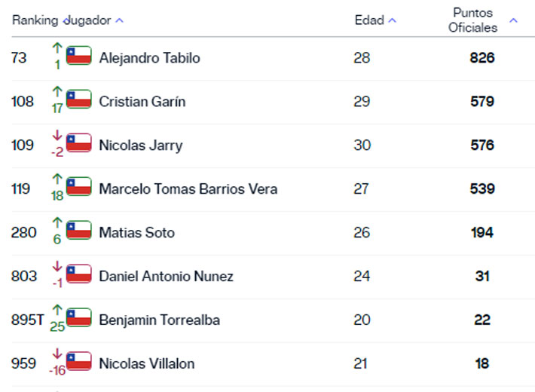This screenshot has width=535, height=392.
Task: Click the flag beside Marcelo Tomas Barrios Vera
Action: click(79, 188)
